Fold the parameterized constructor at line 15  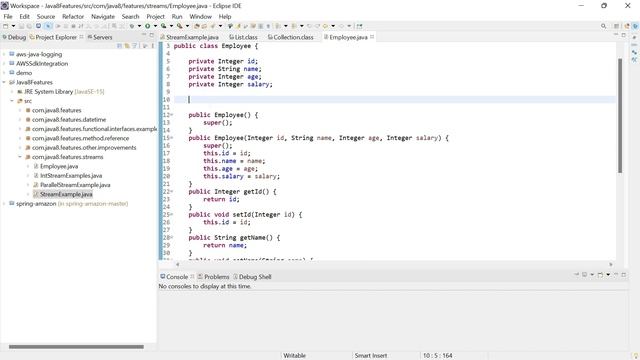[171, 138]
